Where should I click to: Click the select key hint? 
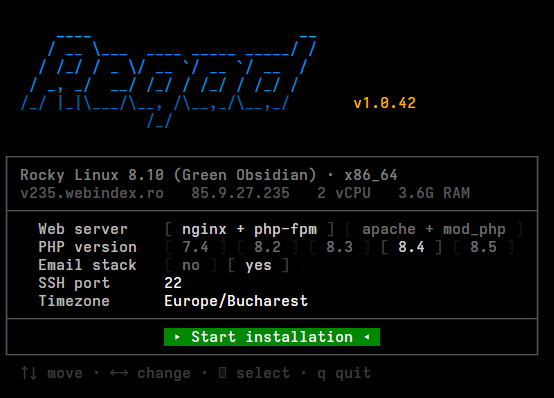click(254, 373)
